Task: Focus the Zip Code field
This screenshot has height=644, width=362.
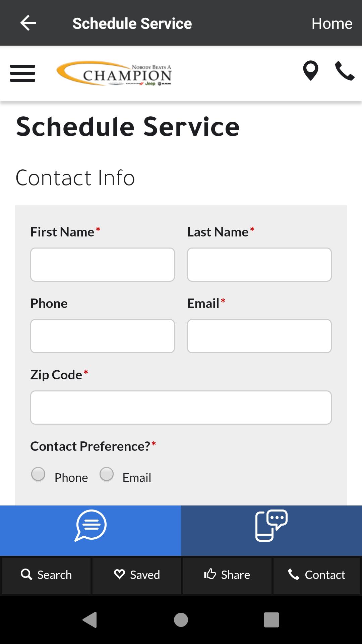Action: [181, 408]
